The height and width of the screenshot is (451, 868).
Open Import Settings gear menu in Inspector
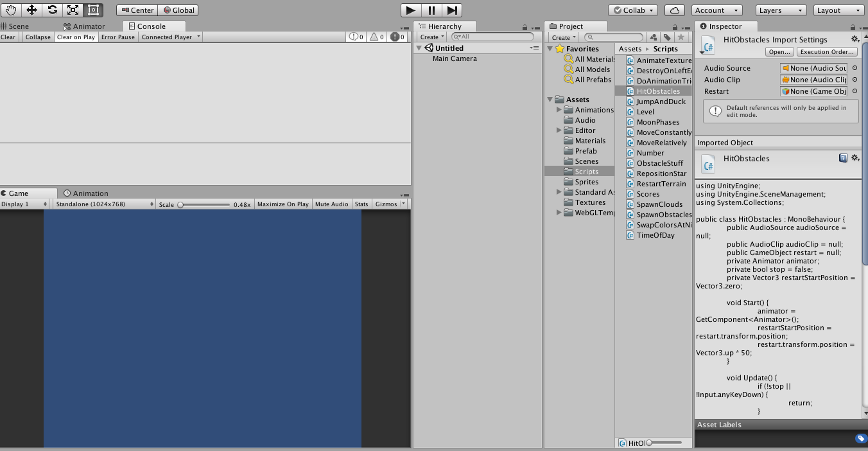coord(855,39)
